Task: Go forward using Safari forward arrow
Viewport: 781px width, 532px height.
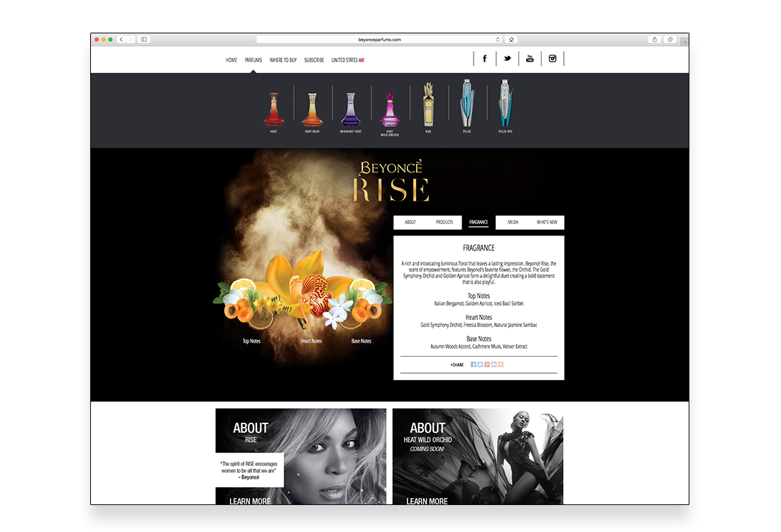Action: (x=131, y=39)
